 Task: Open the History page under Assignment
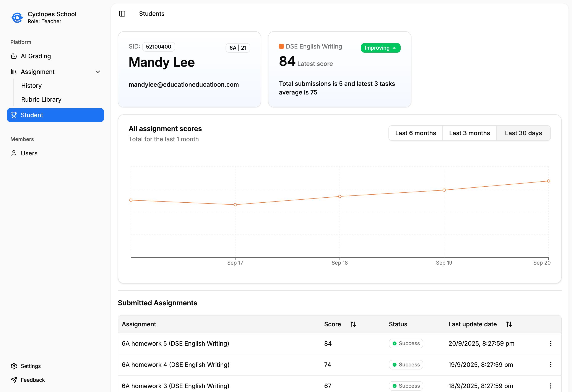click(31, 85)
